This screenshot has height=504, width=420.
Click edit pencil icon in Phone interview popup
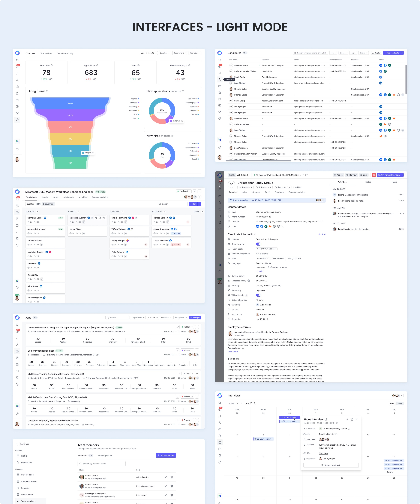tap(347, 419)
